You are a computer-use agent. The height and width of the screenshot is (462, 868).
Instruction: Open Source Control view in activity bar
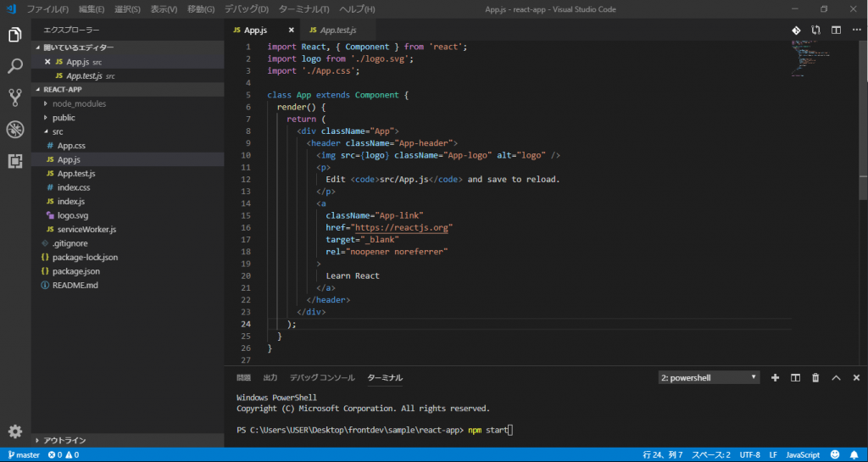[x=15, y=98]
